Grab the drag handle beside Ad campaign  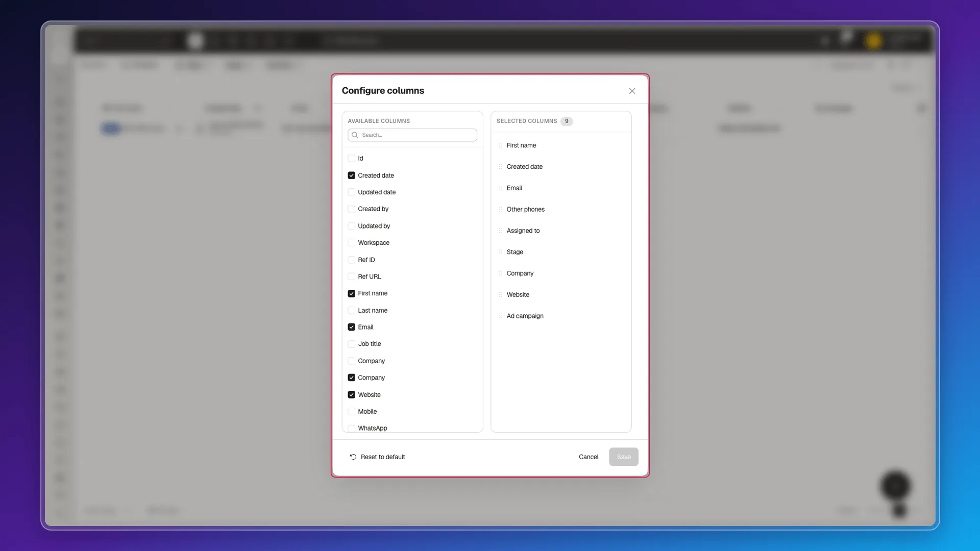(500, 316)
